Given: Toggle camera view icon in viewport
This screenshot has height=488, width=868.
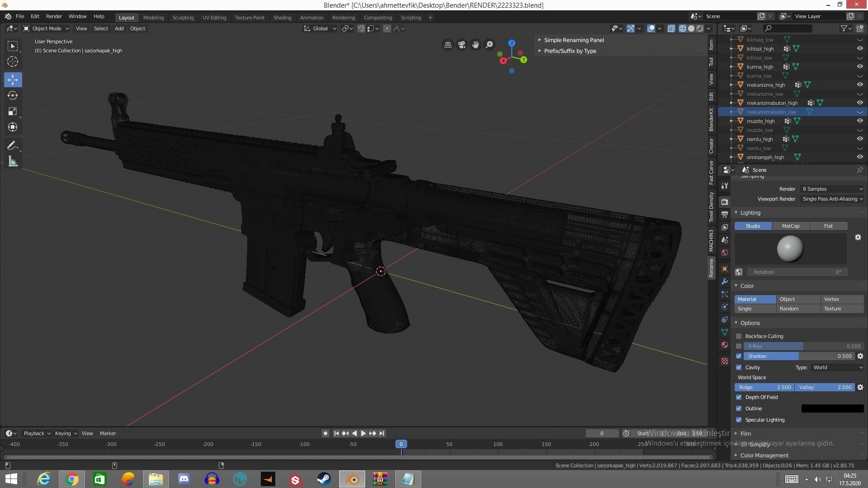Looking at the screenshot, I should (x=462, y=45).
